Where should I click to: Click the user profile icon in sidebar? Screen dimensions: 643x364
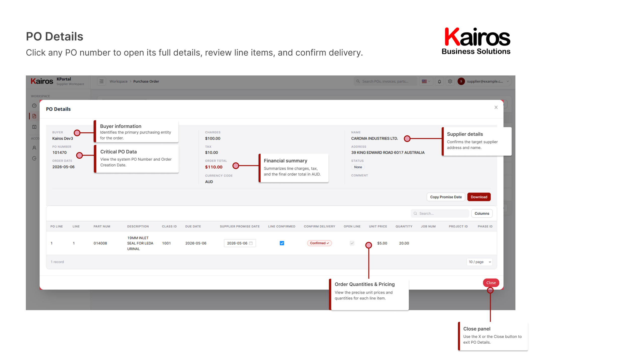(x=34, y=148)
